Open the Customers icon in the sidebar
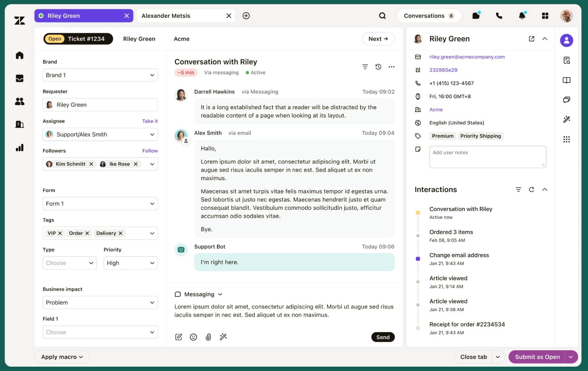The width and height of the screenshot is (588, 371). point(19,101)
